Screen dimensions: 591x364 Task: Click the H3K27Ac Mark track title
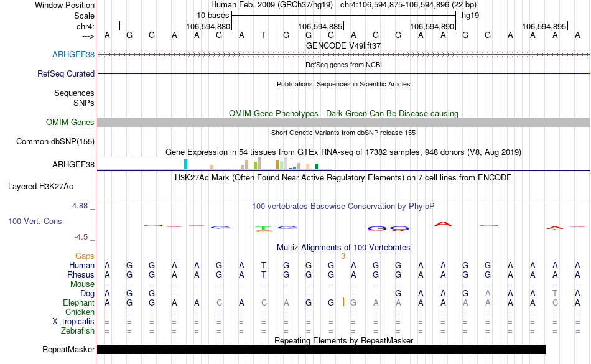343,177
